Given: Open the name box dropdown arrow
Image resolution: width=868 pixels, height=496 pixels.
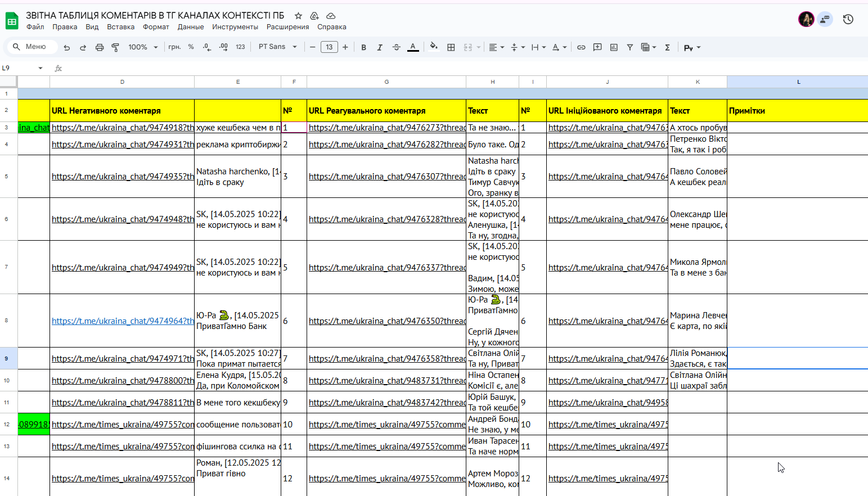Looking at the screenshot, I should click(x=41, y=68).
